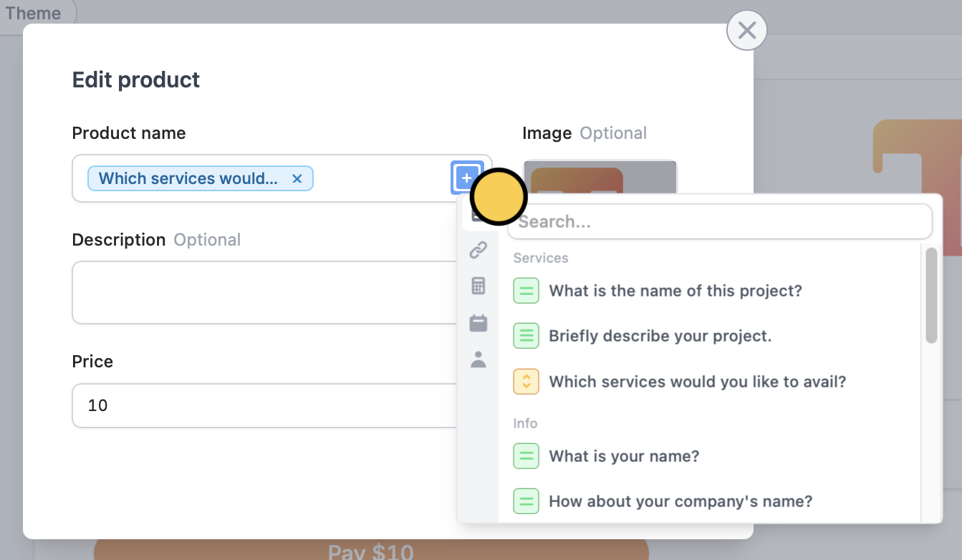Dismiss the Edit product dialog
This screenshot has height=560, width=962.
[747, 30]
